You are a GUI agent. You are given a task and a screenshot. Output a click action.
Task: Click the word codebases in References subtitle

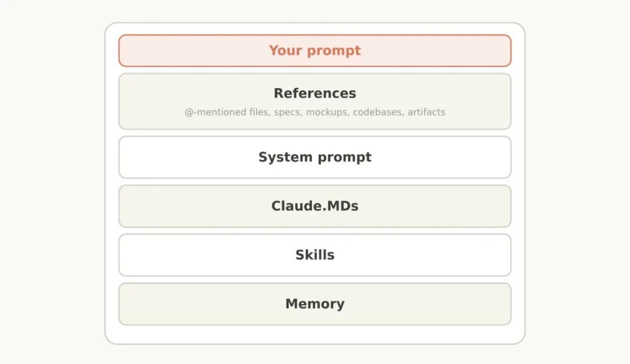point(378,112)
